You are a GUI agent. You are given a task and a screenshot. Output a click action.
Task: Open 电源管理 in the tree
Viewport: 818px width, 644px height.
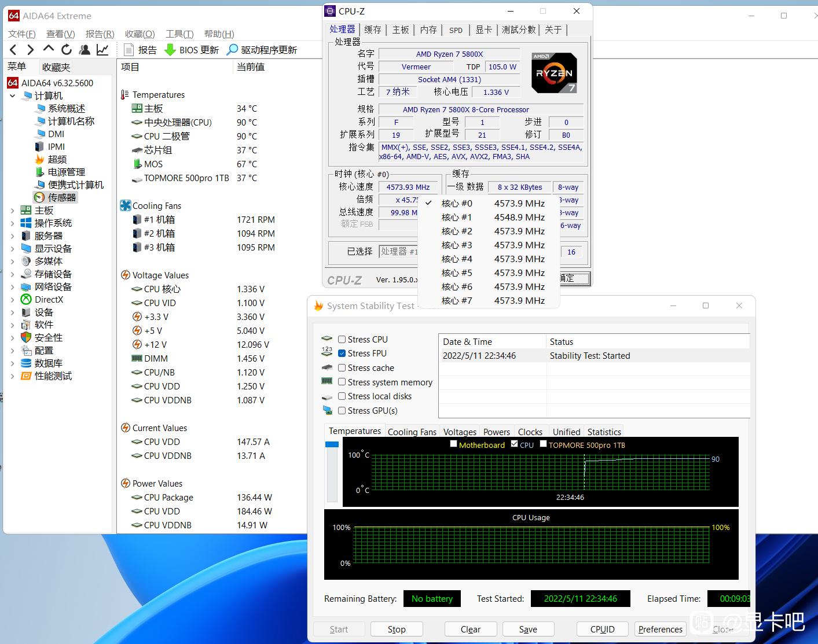click(66, 172)
